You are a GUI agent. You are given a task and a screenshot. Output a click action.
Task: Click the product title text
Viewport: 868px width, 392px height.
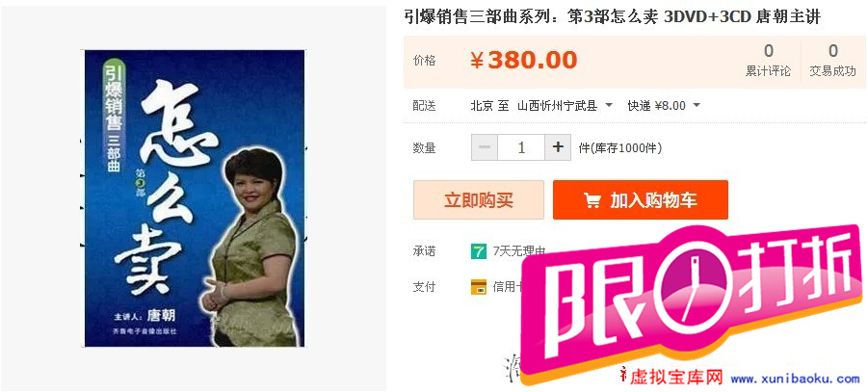point(612,17)
